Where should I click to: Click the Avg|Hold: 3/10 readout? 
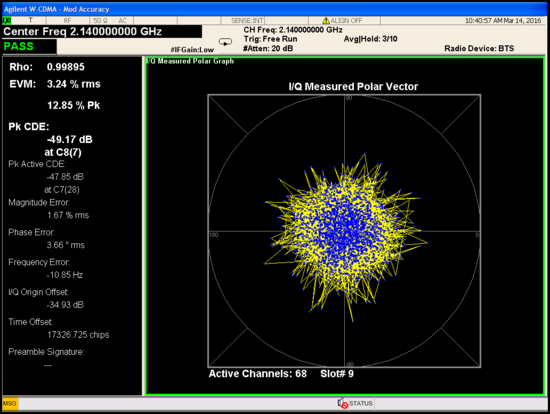370,39
